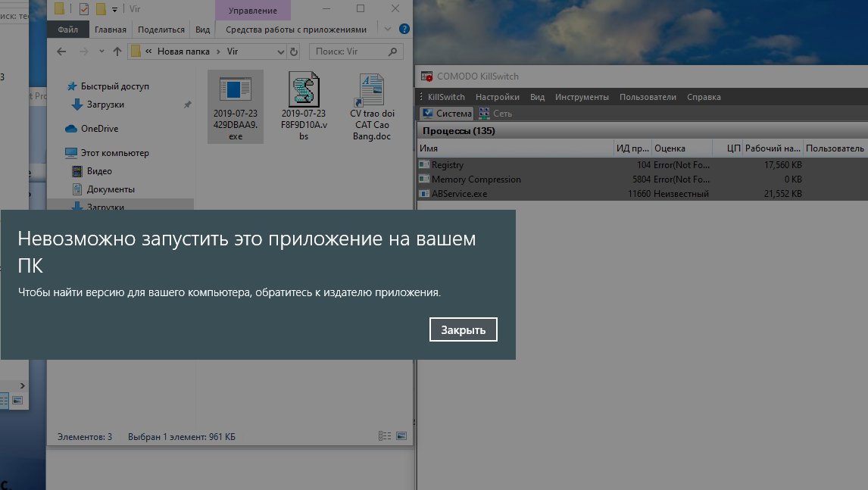Open KillSwitch menu in COMODO window
868x490 pixels.
click(446, 97)
